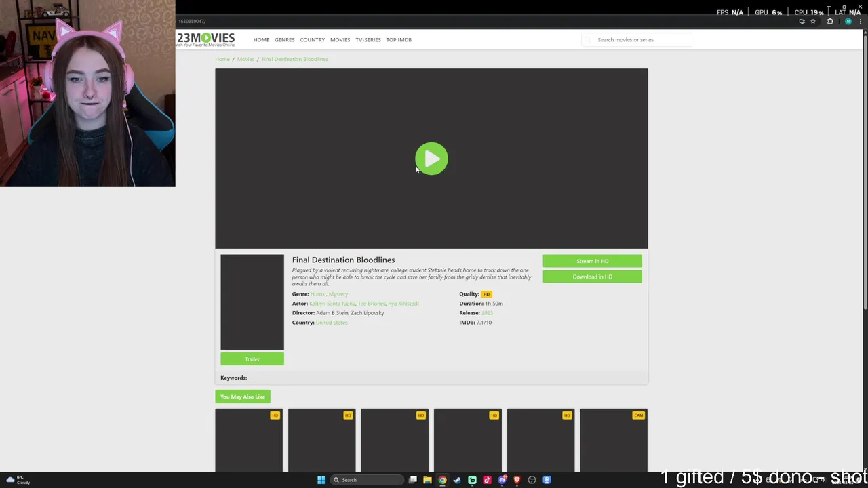Open actor Kaitlyn Santa Juana's link
Image resolution: width=868 pixels, height=488 pixels.
click(x=332, y=304)
